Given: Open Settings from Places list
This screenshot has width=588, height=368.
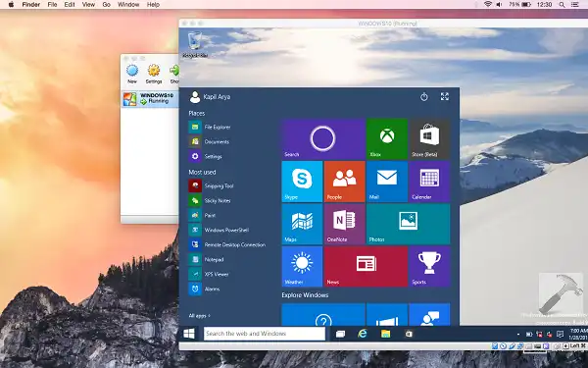Looking at the screenshot, I should [206, 156].
